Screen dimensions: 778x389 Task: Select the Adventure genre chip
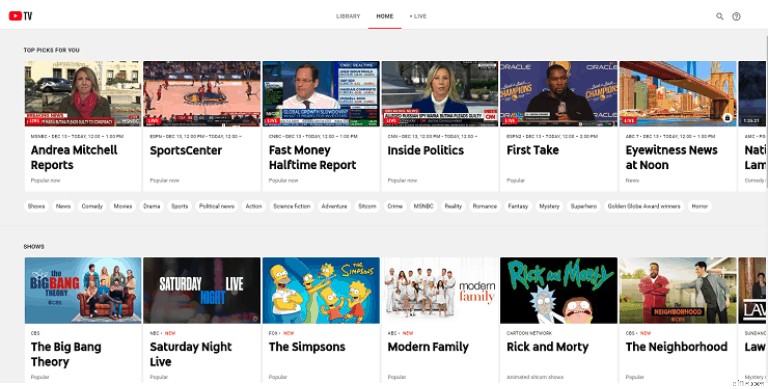coord(334,206)
